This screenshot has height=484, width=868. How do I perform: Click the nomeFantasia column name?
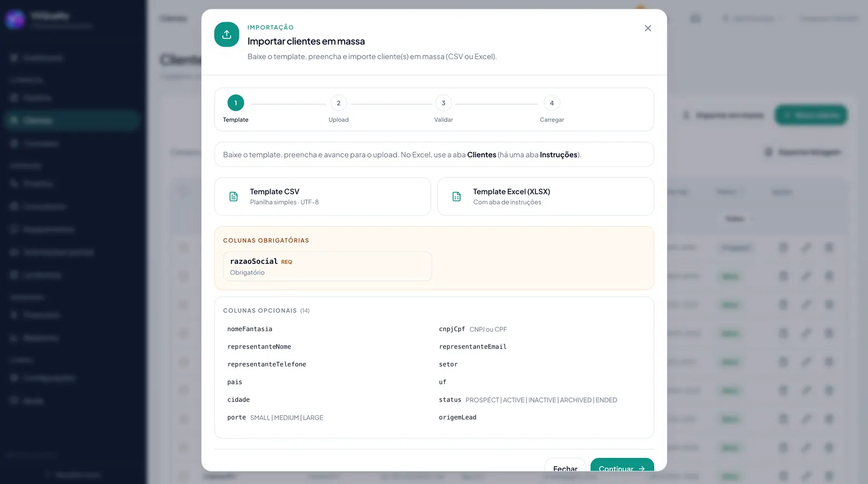tap(250, 329)
